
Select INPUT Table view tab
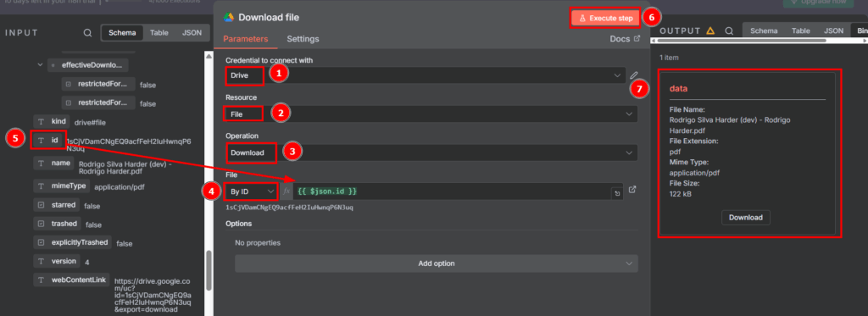[x=159, y=33]
